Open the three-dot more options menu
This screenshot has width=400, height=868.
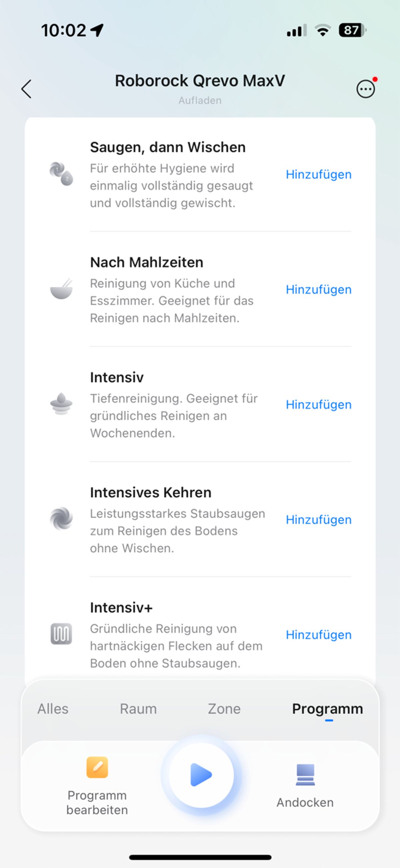pos(365,89)
